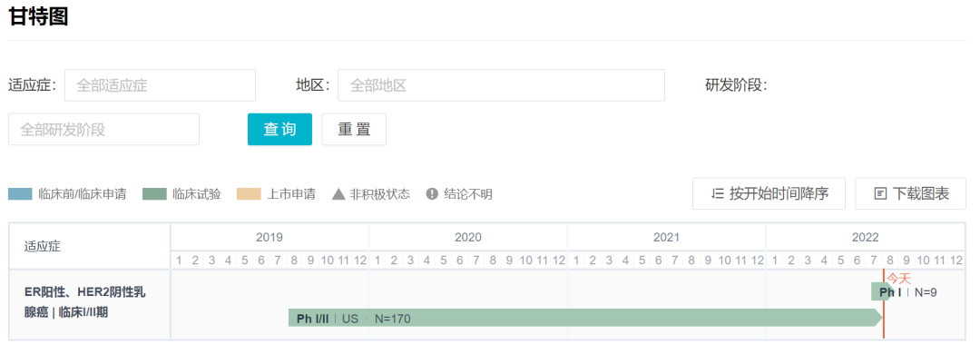Screen dimensions: 980x354
Task: Click the N=170 text on the bar
Action: point(393,319)
